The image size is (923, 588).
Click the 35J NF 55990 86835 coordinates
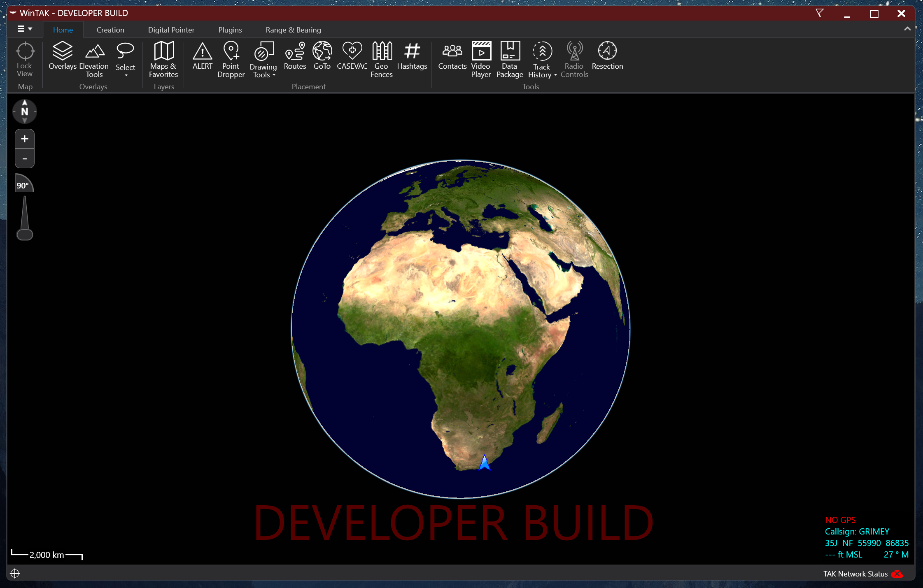pyautogui.click(x=867, y=543)
